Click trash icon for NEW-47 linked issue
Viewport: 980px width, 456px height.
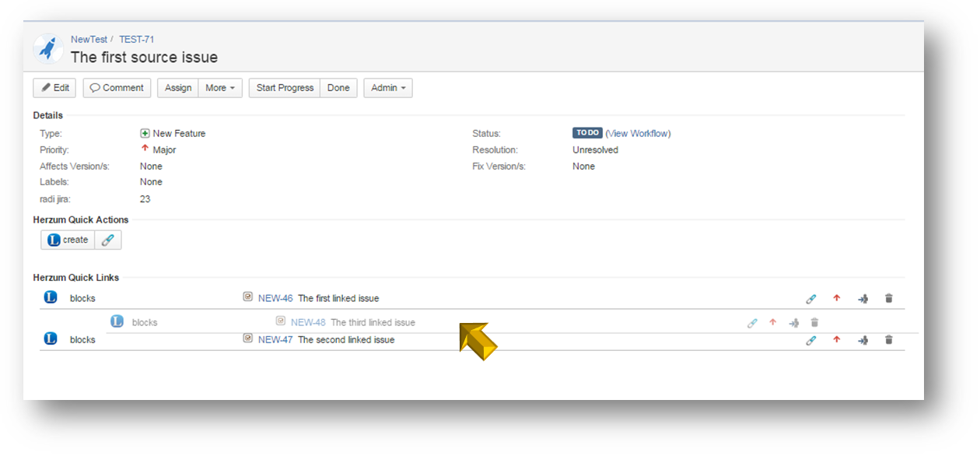tap(889, 340)
